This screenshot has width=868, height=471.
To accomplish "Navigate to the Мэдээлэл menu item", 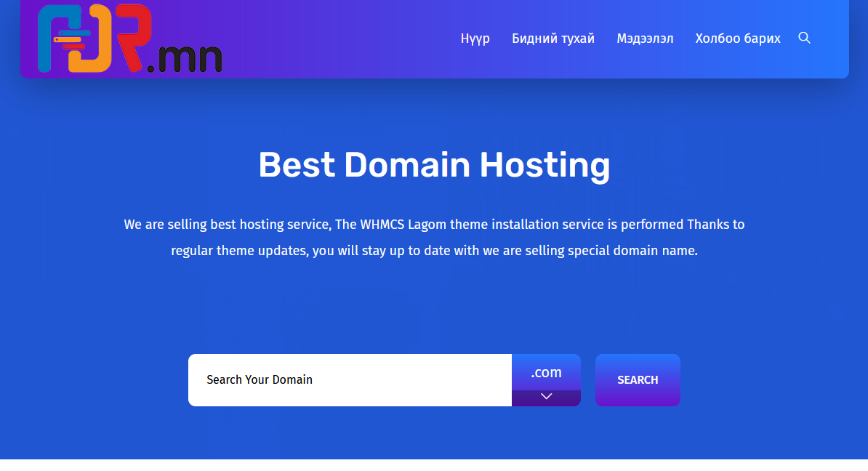I will click(645, 39).
